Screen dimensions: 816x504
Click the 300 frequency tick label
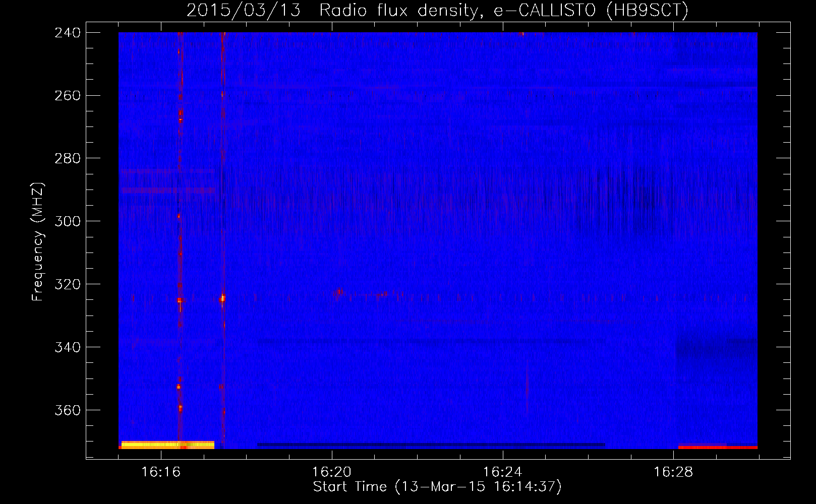pos(68,222)
